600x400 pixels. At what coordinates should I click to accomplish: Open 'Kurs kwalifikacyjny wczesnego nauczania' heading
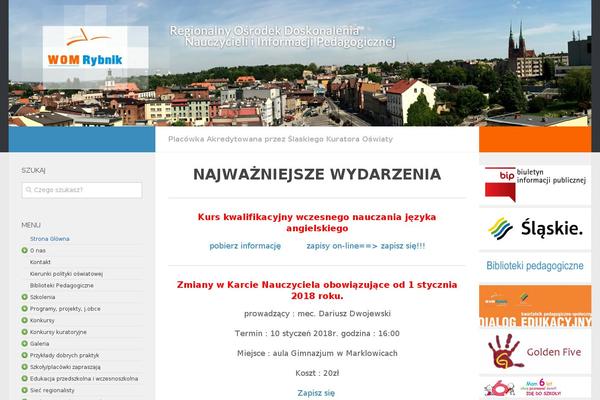(317, 223)
